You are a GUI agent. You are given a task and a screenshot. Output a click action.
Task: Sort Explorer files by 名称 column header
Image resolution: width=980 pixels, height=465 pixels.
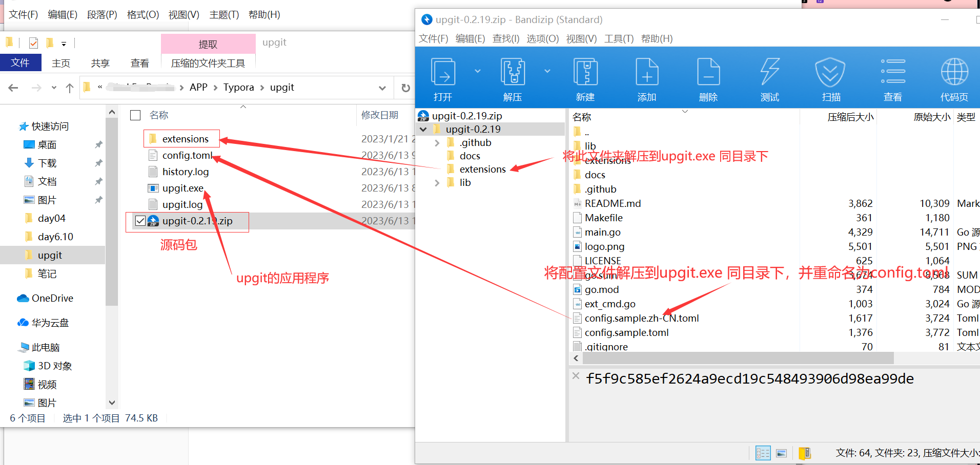[x=159, y=115]
